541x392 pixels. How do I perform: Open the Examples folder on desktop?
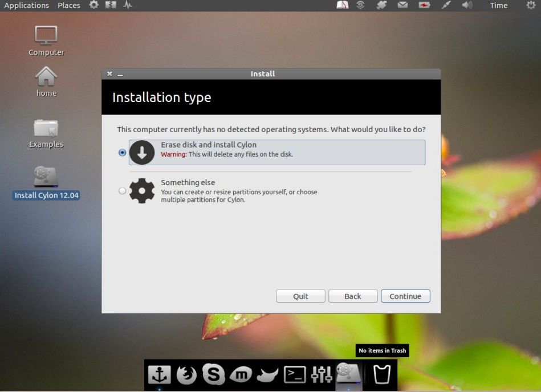(46, 133)
